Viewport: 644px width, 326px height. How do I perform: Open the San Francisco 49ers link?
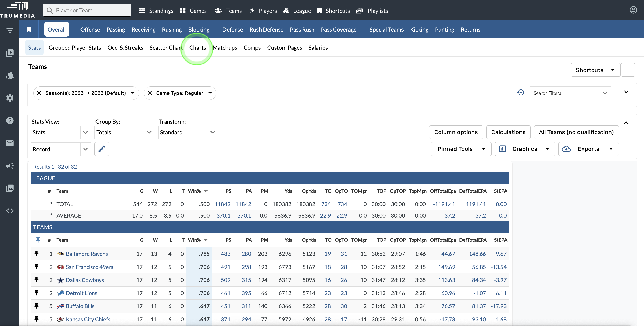(89, 267)
